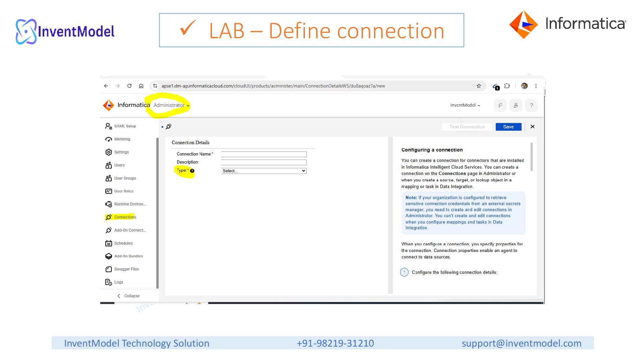Click the sidebar scrollbar
Image resolution: width=644 pixels, height=362 pixels.
point(157,213)
